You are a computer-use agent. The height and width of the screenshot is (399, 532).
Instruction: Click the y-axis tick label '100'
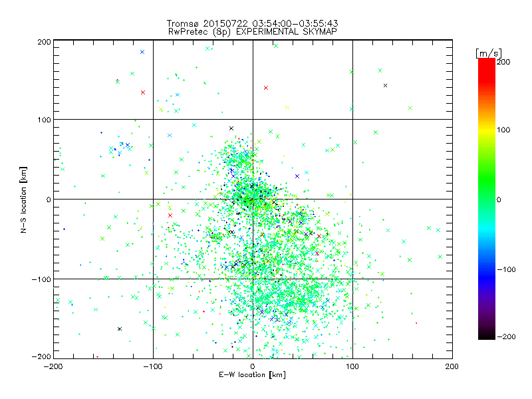[45, 120]
